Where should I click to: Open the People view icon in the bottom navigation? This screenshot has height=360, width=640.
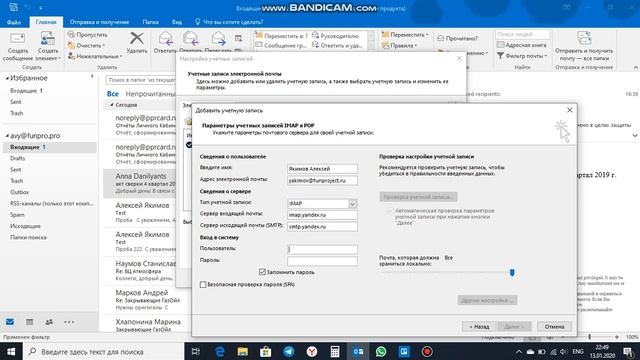(x=49, y=322)
